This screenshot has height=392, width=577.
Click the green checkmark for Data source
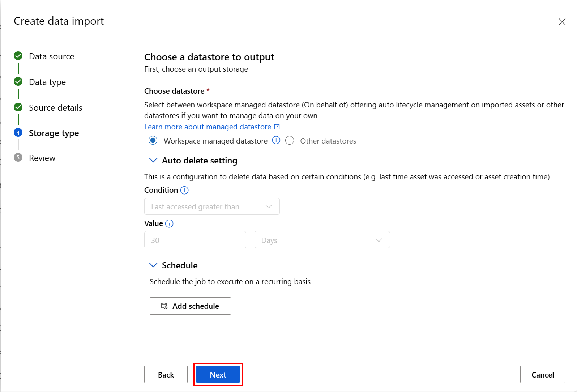point(18,56)
